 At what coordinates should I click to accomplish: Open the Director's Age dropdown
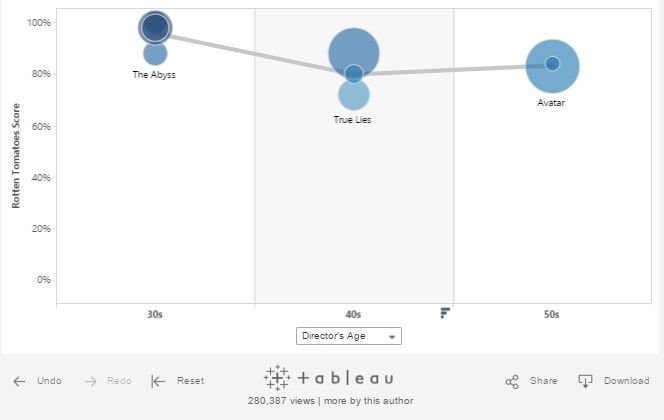pos(349,336)
